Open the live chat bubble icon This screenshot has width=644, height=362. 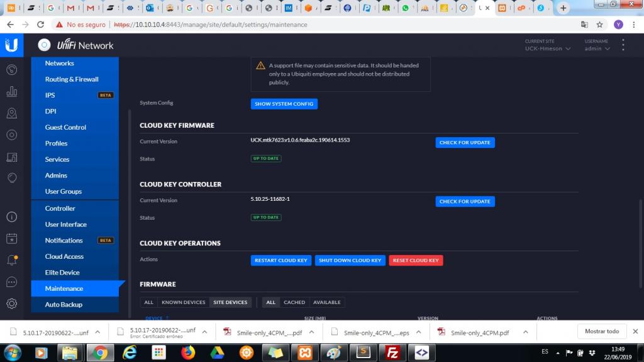click(x=11, y=282)
